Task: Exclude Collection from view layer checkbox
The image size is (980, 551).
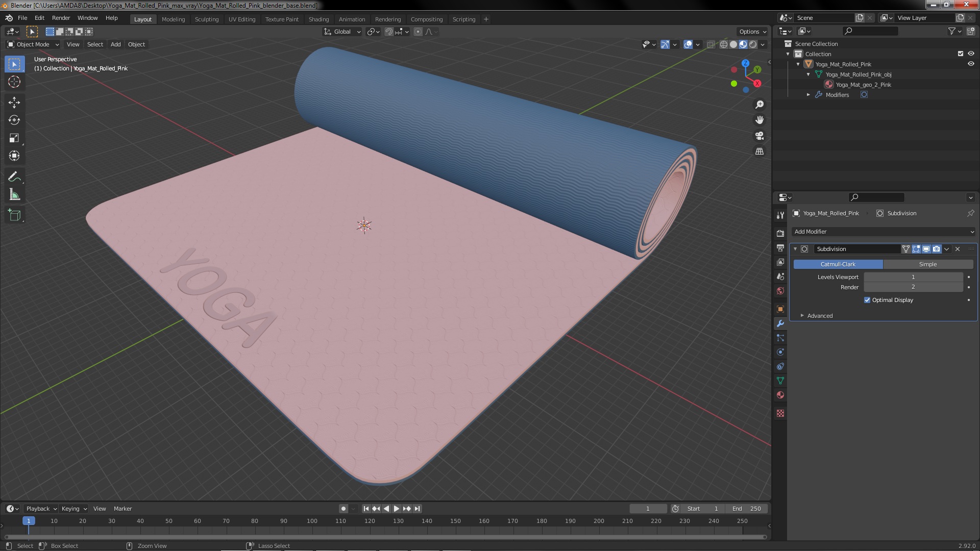Action: [x=960, y=54]
